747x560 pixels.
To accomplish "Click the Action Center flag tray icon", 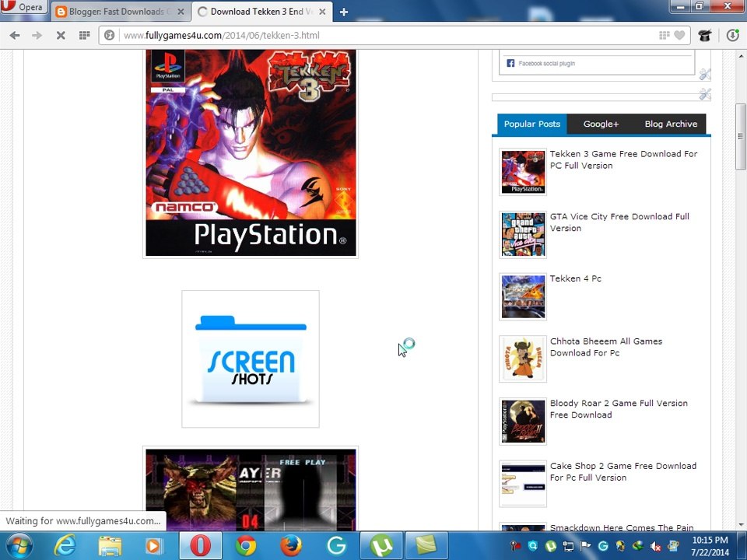I will (x=585, y=546).
